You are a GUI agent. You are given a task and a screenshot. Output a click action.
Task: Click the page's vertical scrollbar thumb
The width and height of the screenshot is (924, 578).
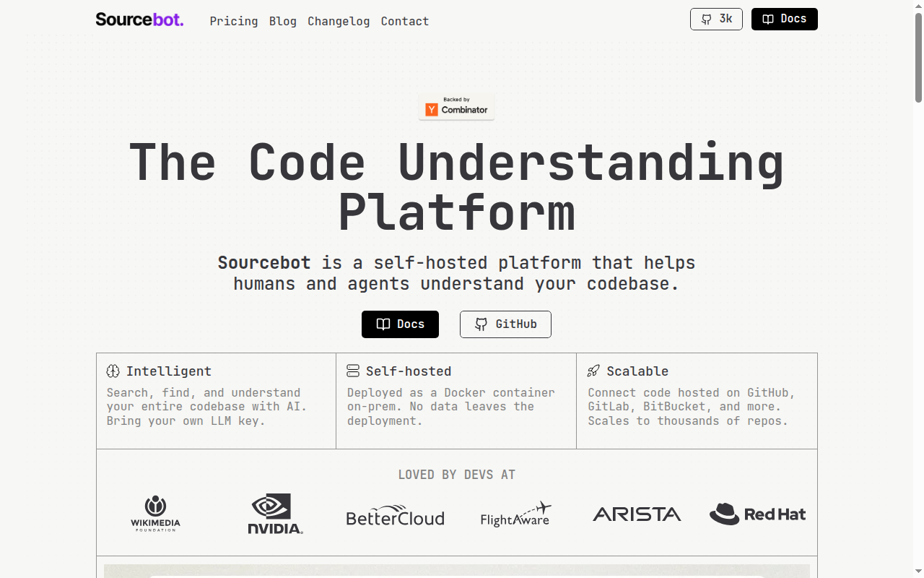918,56
